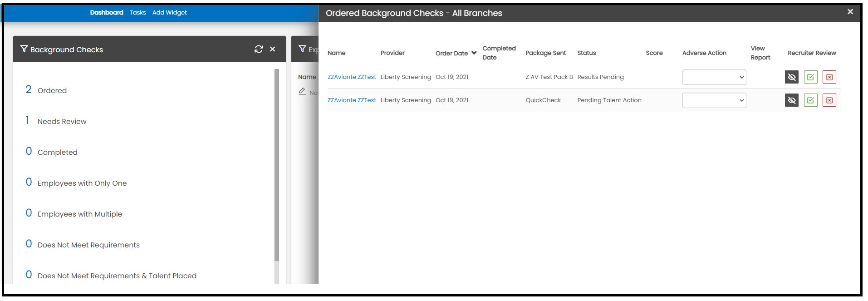The image size is (868, 301).
Task: Open Adverse Action dropdown for Results Pending row
Action: pyautogui.click(x=714, y=77)
